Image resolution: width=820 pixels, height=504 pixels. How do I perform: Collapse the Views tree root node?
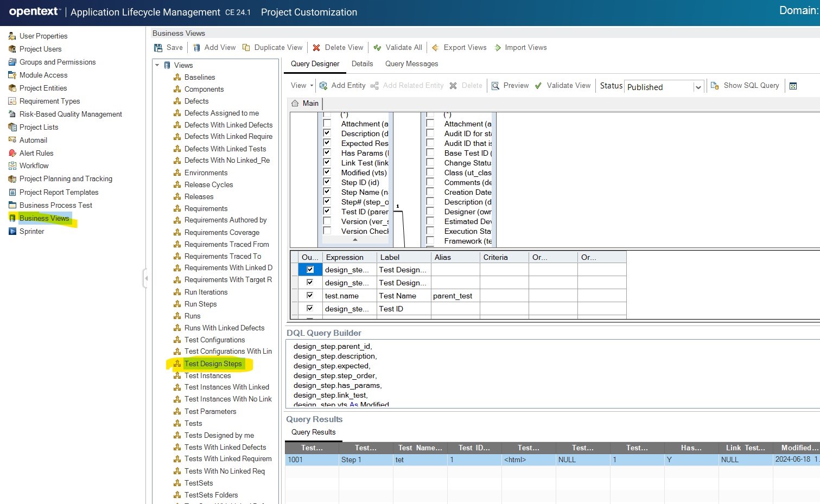(x=157, y=65)
